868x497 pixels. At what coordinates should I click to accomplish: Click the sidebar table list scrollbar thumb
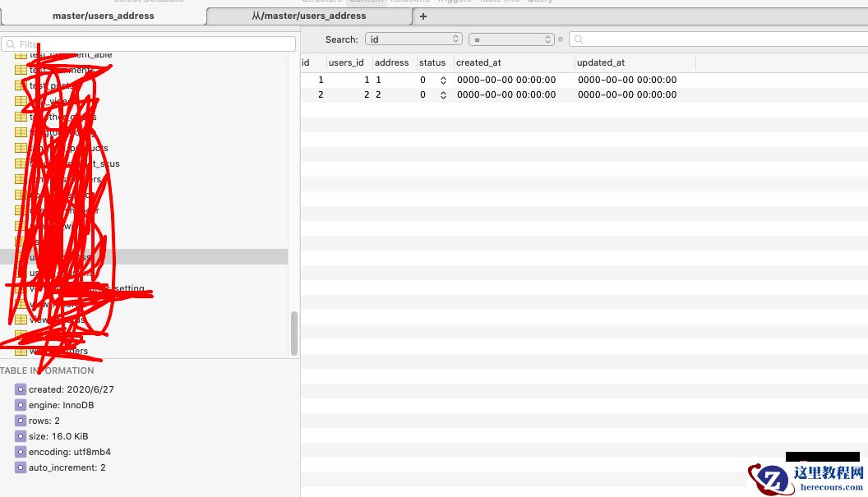294,334
